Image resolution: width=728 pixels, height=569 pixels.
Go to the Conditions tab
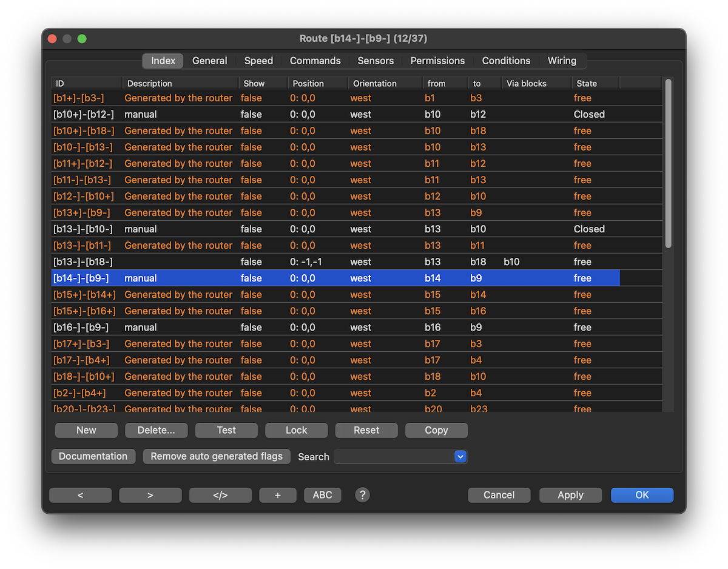(506, 61)
